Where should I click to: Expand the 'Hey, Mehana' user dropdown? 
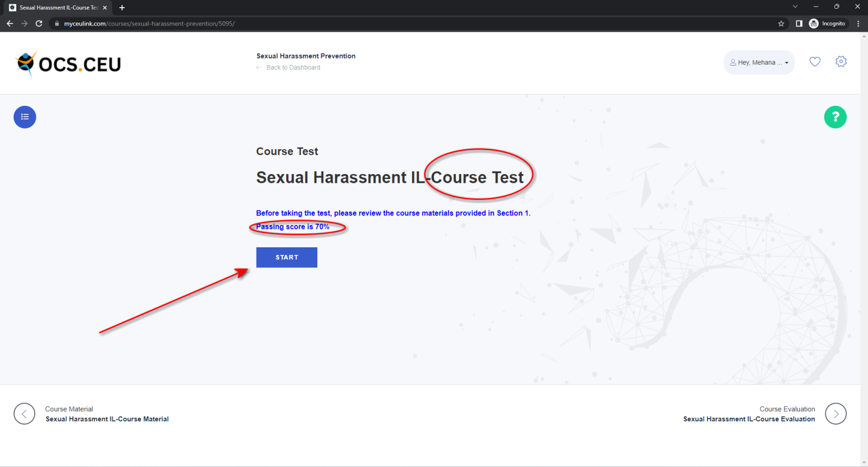[x=759, y=62]
